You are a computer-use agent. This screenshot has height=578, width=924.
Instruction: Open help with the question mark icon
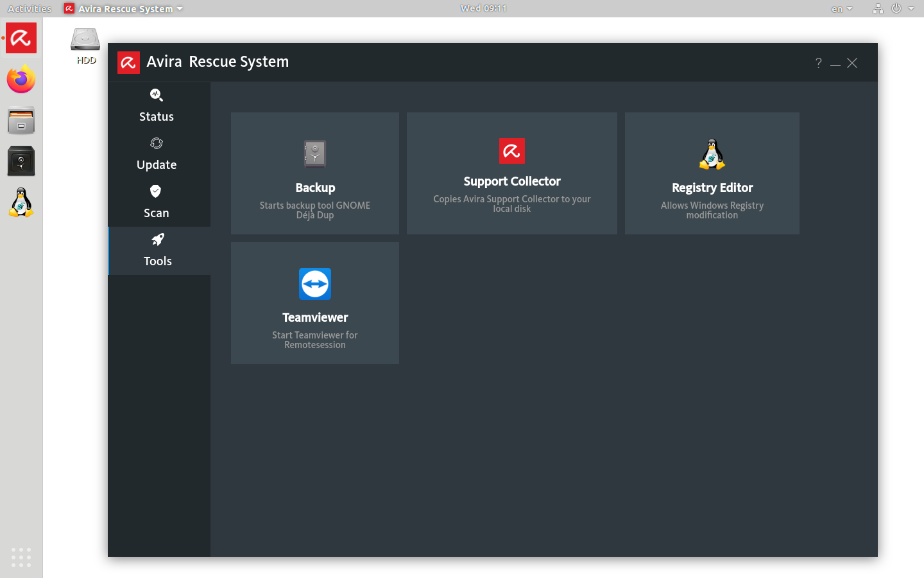coord(818,63)
